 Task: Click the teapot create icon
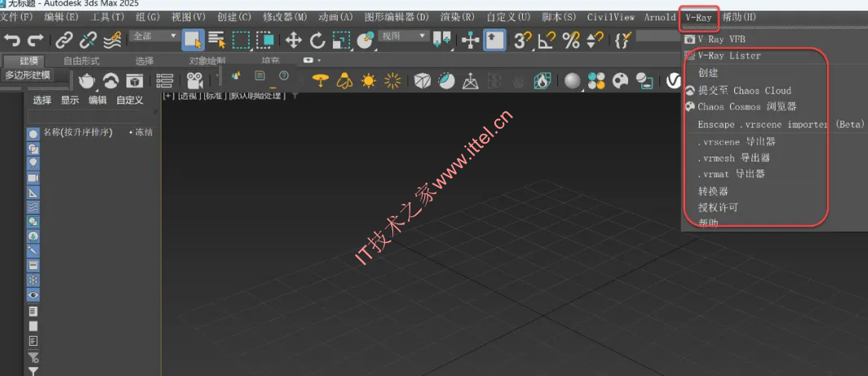[x=86, y=81]
